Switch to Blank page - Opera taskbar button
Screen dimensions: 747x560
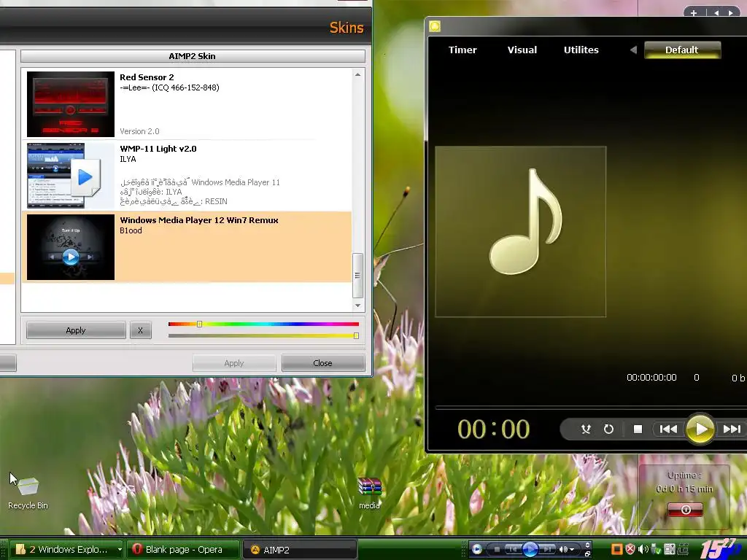pos(183,550)
